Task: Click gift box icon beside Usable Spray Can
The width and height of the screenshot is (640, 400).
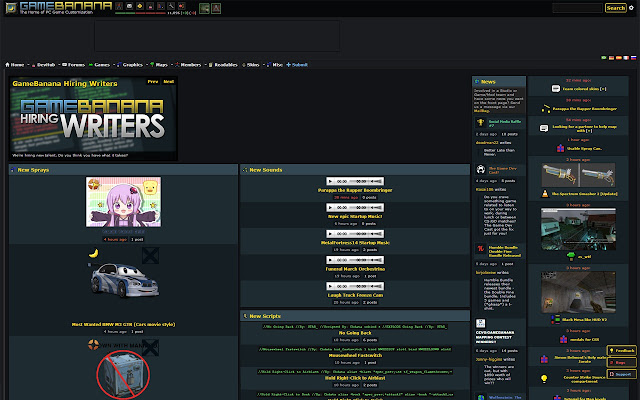Action: point(560,149)
